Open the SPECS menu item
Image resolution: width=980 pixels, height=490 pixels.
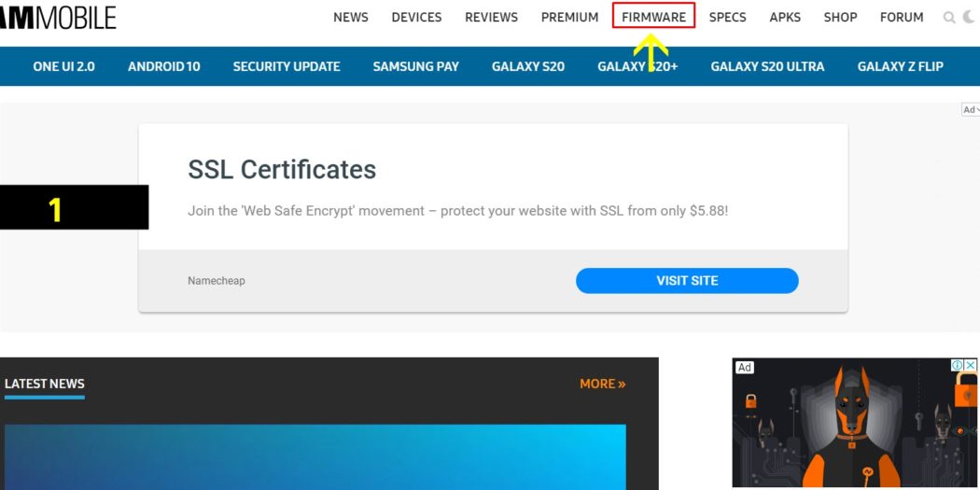click(727, 18)
